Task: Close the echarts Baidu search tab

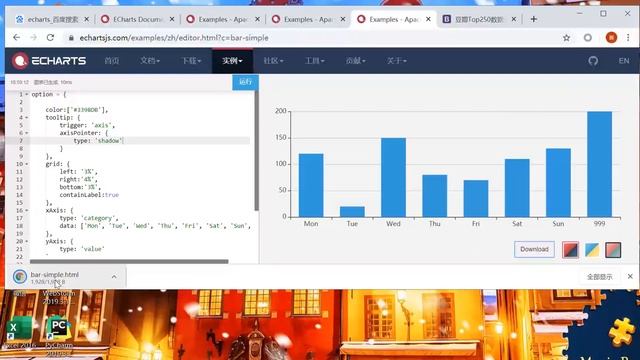Action: click(87, 19)
